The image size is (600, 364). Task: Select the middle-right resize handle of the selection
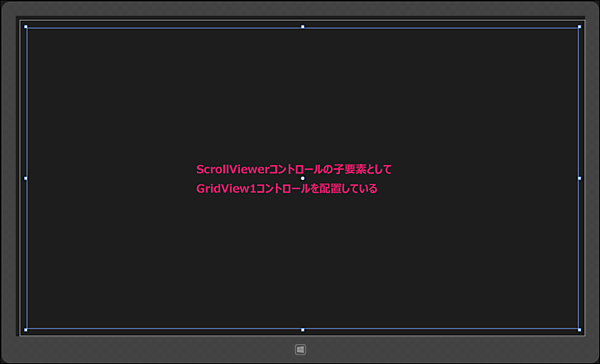[579, 178]
